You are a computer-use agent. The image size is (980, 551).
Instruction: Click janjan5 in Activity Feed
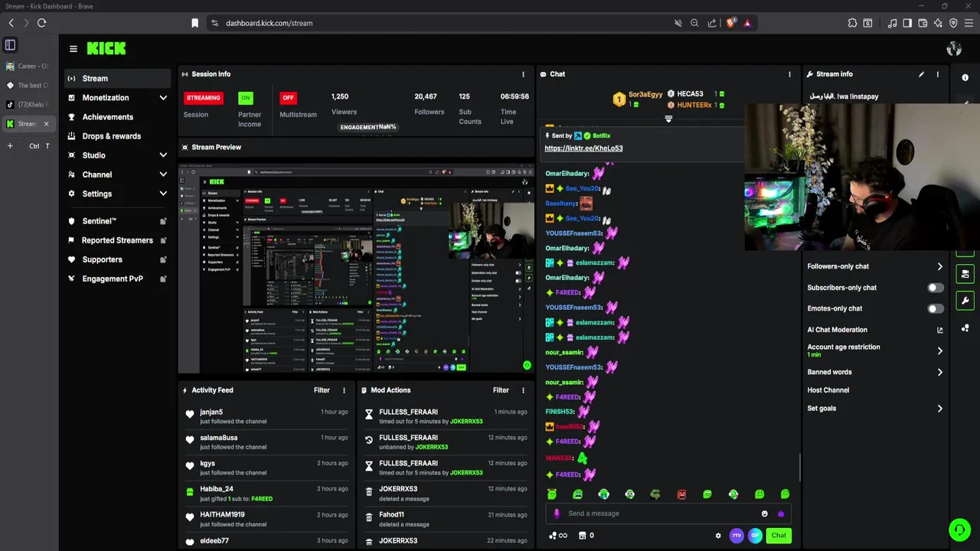coord(211,412)
